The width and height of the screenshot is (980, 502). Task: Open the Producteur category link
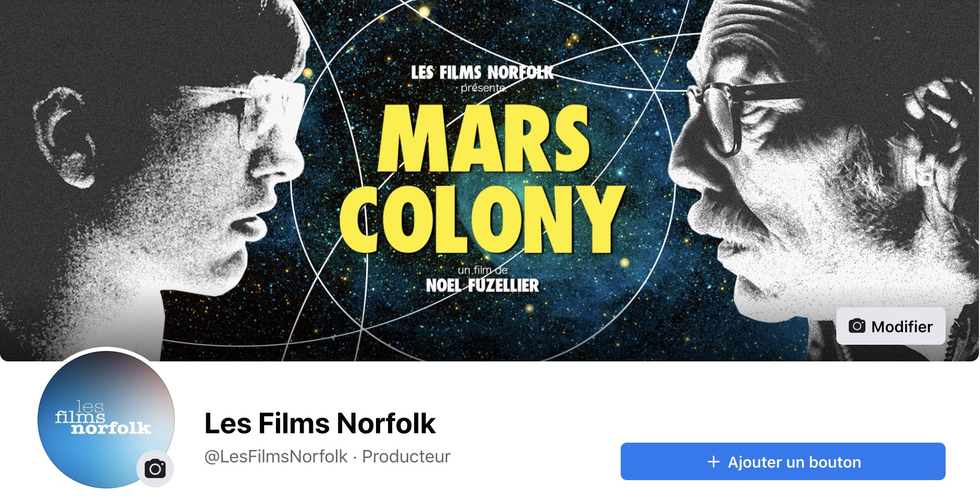coord(406,456)
